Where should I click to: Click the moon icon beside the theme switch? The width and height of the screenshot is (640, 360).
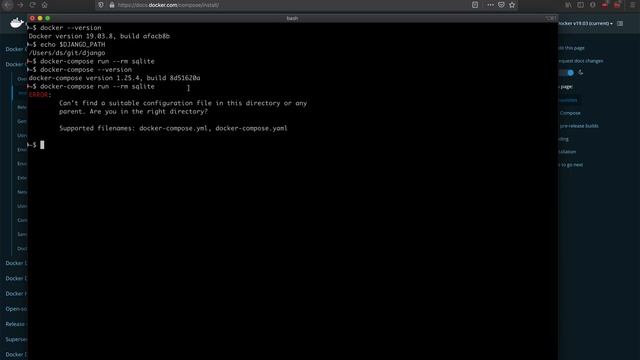[581, 73]
